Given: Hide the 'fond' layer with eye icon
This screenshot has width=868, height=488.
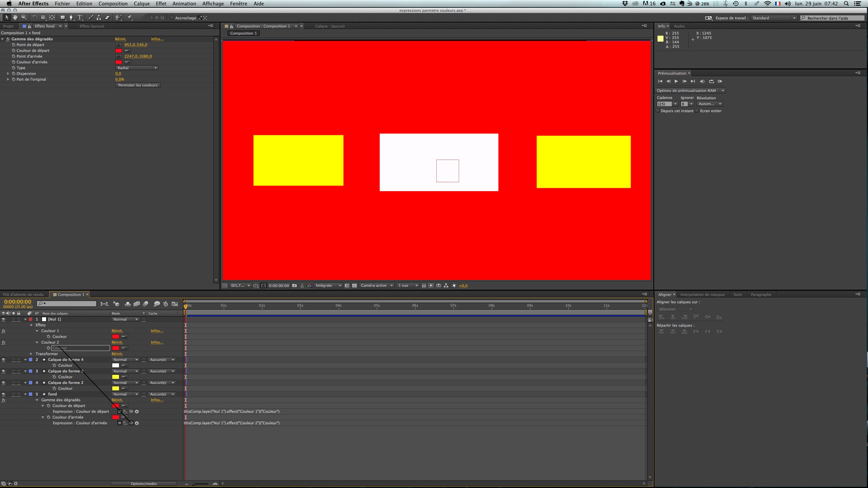Looking at the screenshot, I should tap(4, 394).
